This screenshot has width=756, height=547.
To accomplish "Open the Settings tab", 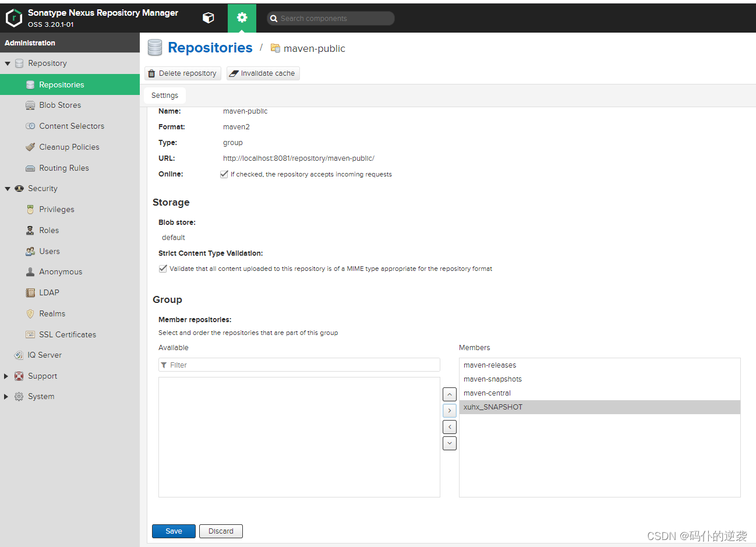I will tap(165, 96).
